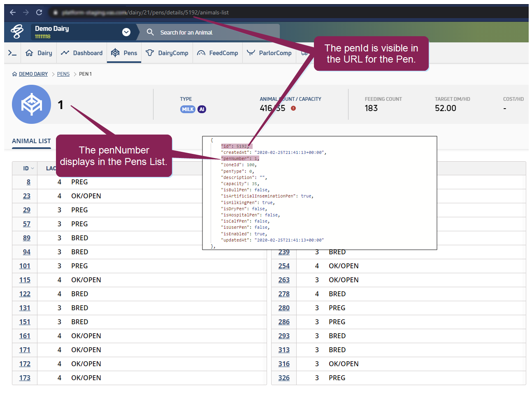Open the command prompt terminal icon
532x395 pixels.
point(12,53)
